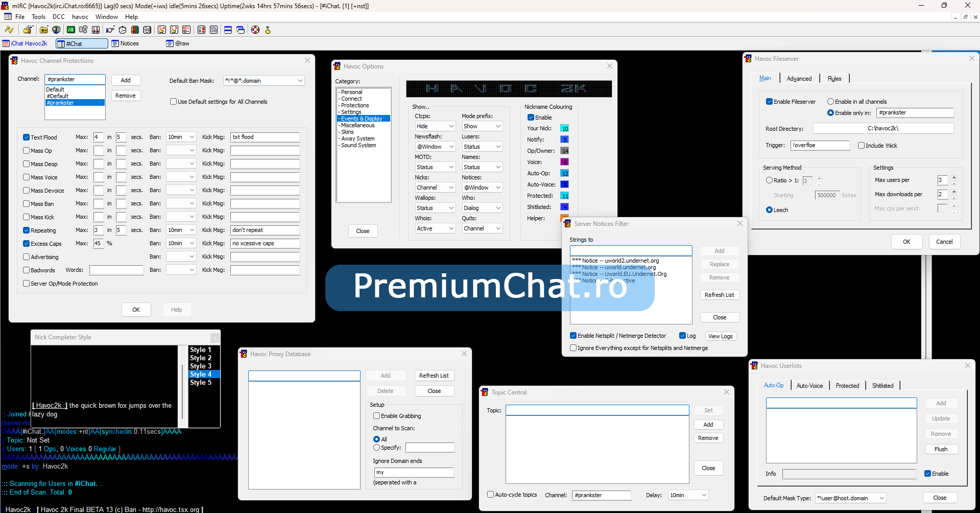This screenshot has width=980, height=513.
Task: Open the Notify List toolbar icon
Action: click(x=201, y=30)
